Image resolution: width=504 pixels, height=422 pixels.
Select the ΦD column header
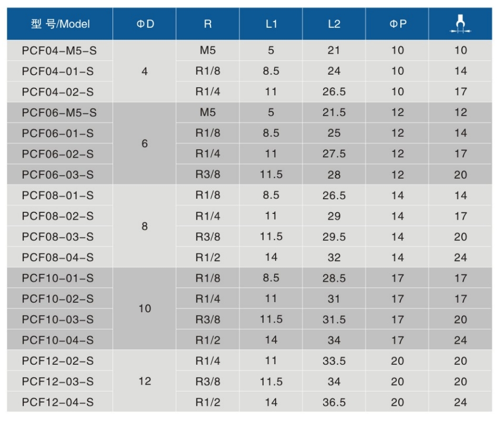pos(145,24)
